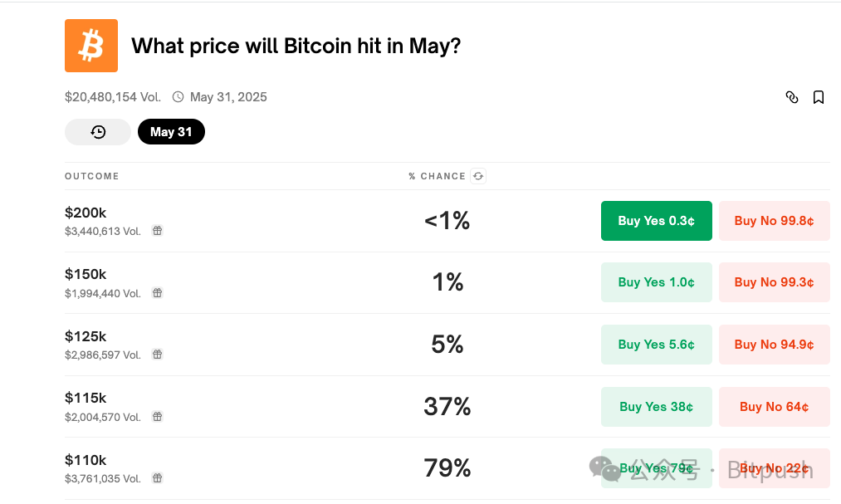Click the OUTCOME column header
Viewport: 841px width, 504px height.
(x=91, y=176)
